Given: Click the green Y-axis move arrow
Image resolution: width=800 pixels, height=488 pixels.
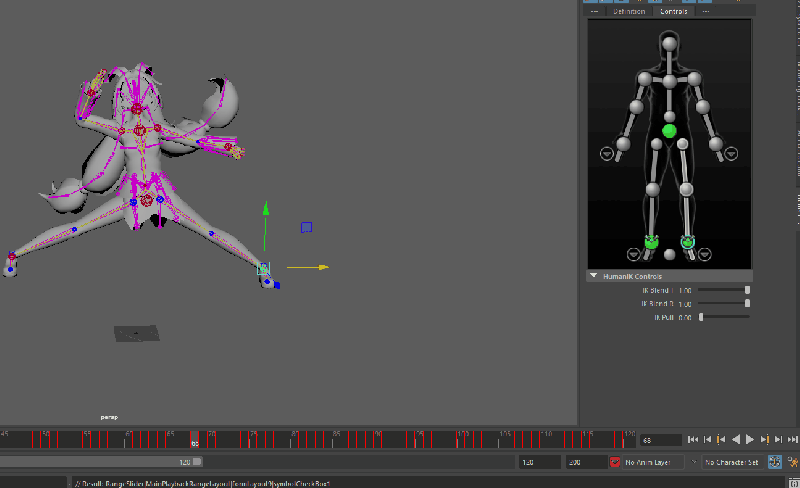Looking at the screenshot, I should pyautogui.click(x=265, y=208).
